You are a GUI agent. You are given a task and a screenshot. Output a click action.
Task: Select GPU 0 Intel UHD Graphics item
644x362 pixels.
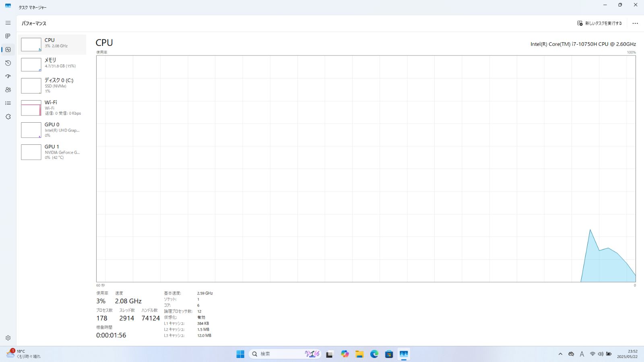[x=52, y=130]
